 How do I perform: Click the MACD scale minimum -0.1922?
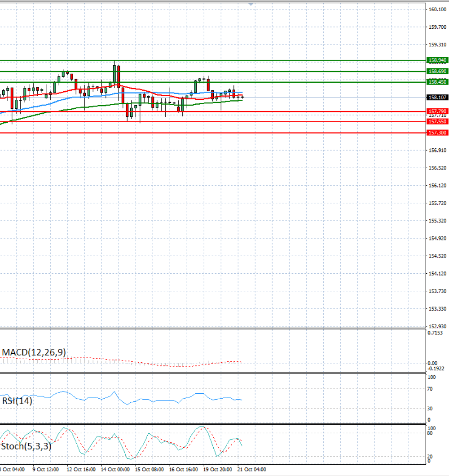click(436, 369)
